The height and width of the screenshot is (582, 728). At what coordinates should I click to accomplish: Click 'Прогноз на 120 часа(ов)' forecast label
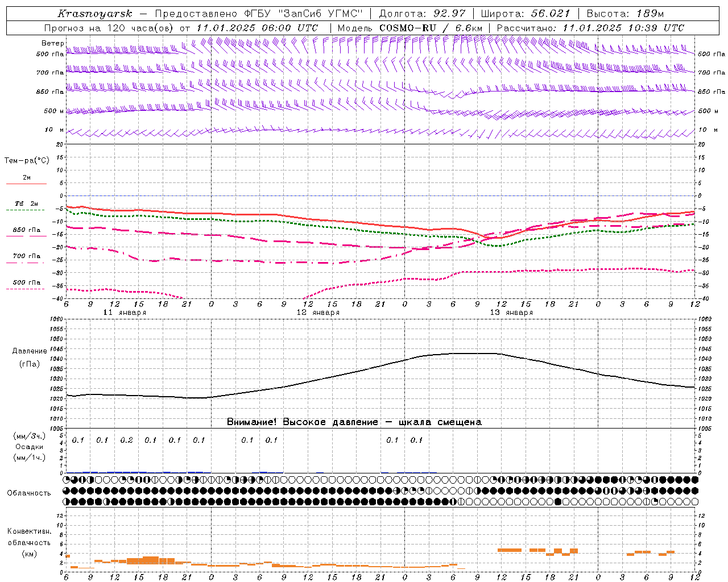109,28
